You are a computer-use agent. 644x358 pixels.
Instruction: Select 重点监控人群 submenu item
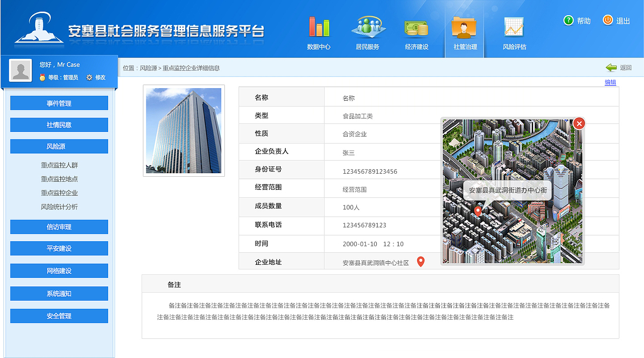59,165
